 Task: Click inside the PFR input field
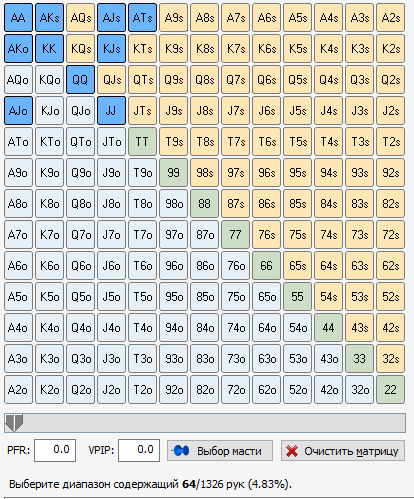point(55,450)
